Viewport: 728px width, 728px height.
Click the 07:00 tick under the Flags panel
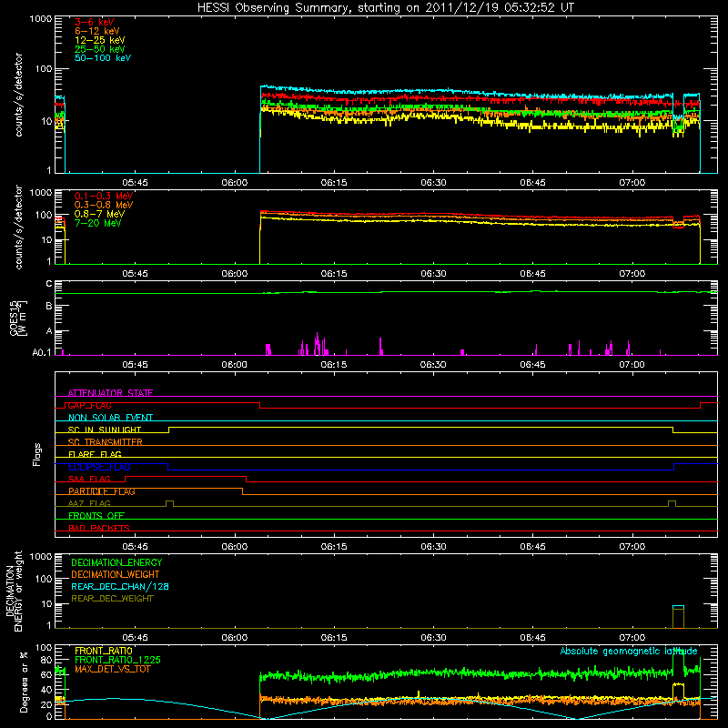[632, 547]
